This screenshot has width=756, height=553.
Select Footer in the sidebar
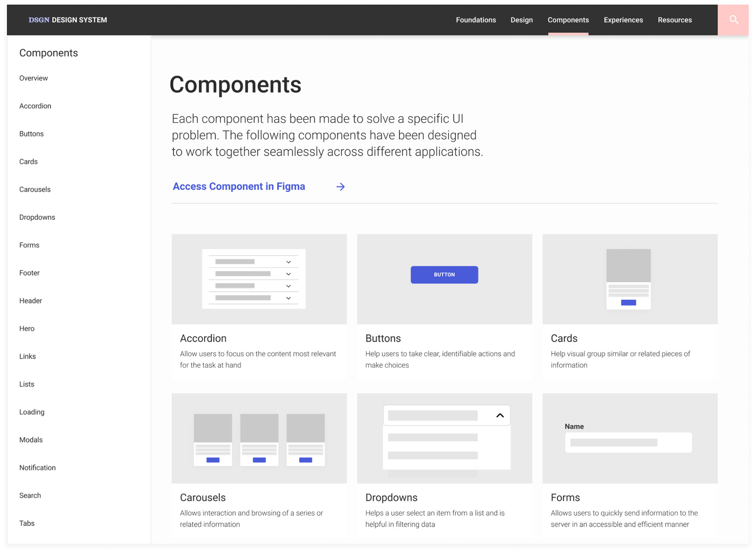click(x=29, y=273)
